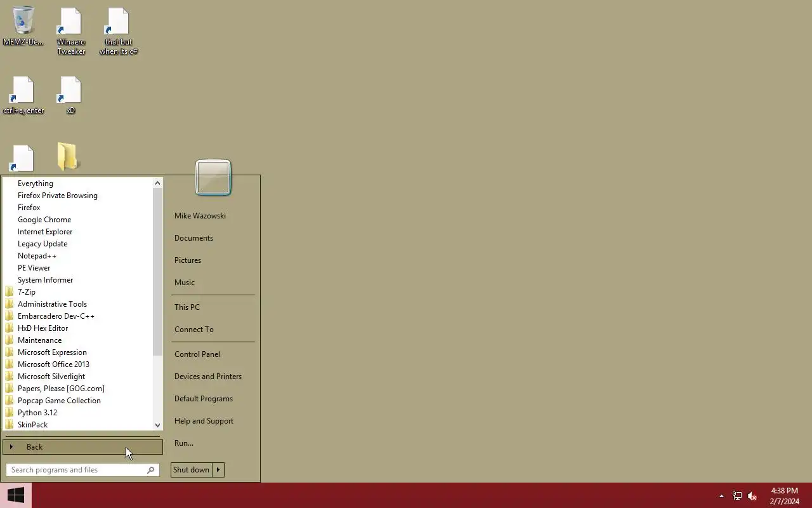This screenshot has width=812, height=508.
Task: Click the muted volume tray icon
Action: point(752,496)
